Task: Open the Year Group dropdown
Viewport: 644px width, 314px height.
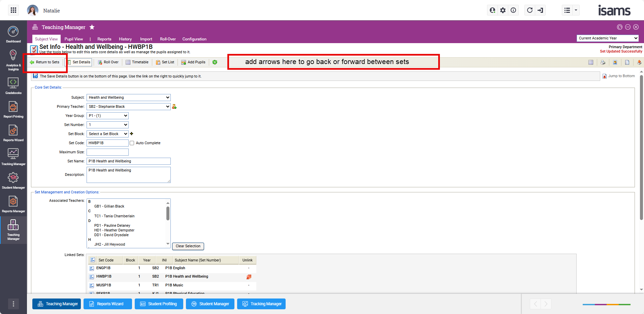Action: [107, 116]
